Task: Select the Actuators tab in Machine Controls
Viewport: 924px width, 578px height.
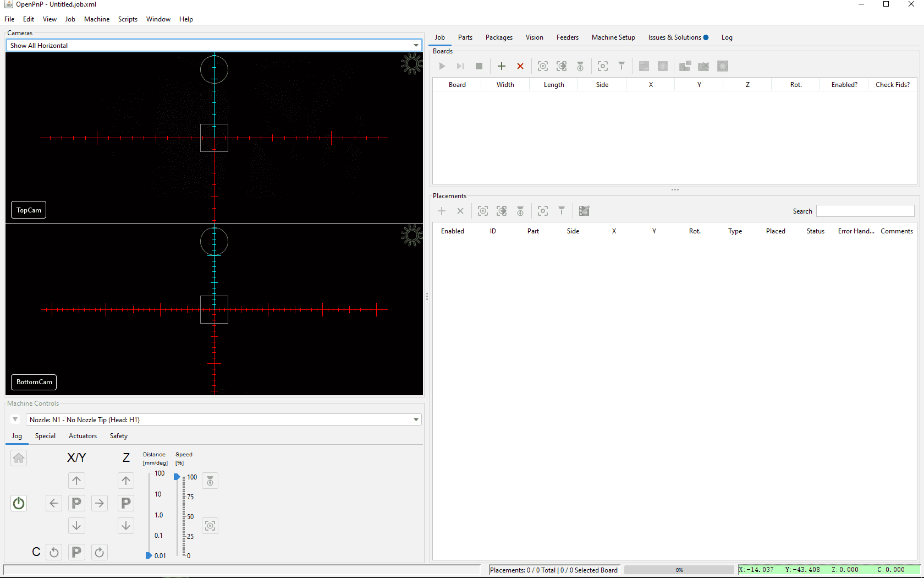Action: tap(82, 436)
